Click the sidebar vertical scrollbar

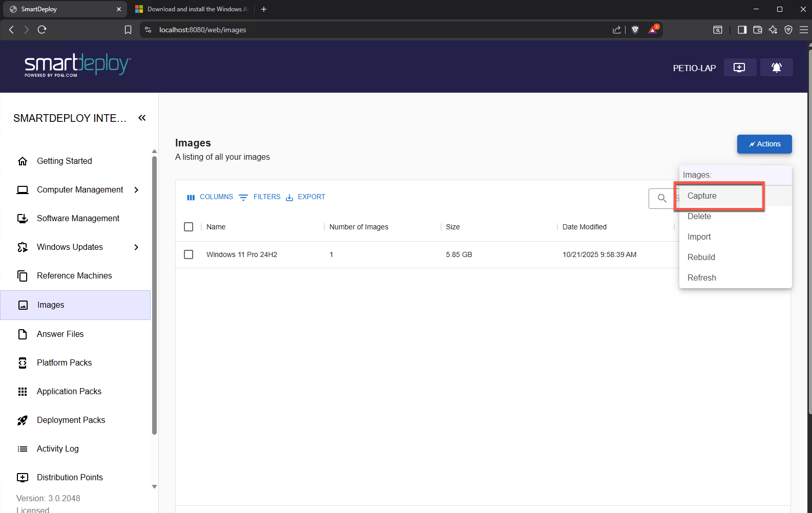154,295
